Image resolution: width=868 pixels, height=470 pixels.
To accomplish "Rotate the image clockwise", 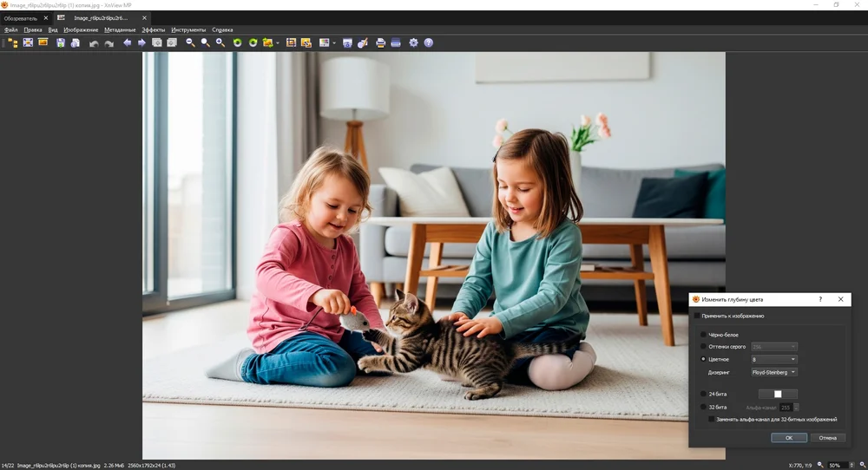I will coord(253,42).
